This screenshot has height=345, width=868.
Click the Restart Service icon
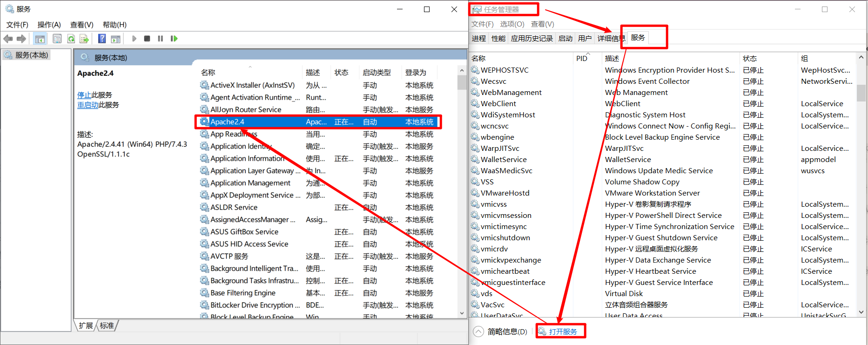click(174, 39)
